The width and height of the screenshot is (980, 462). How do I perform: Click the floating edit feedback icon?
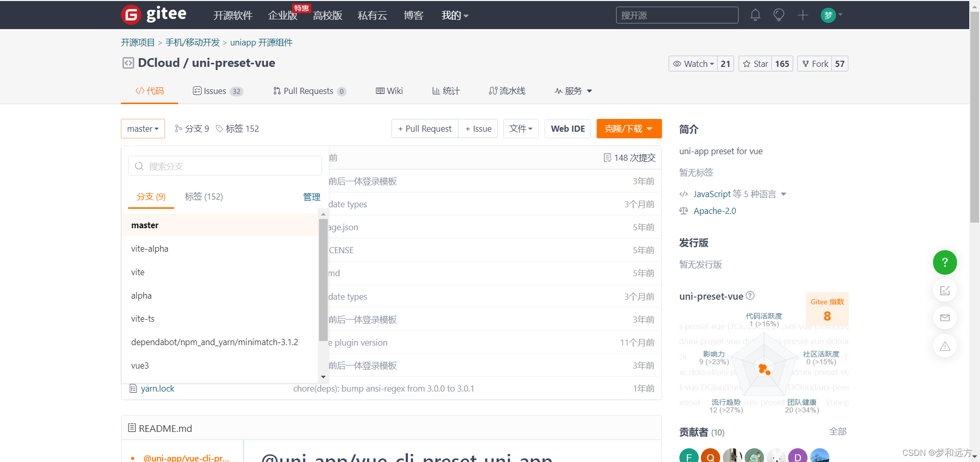tap(945, 290)
